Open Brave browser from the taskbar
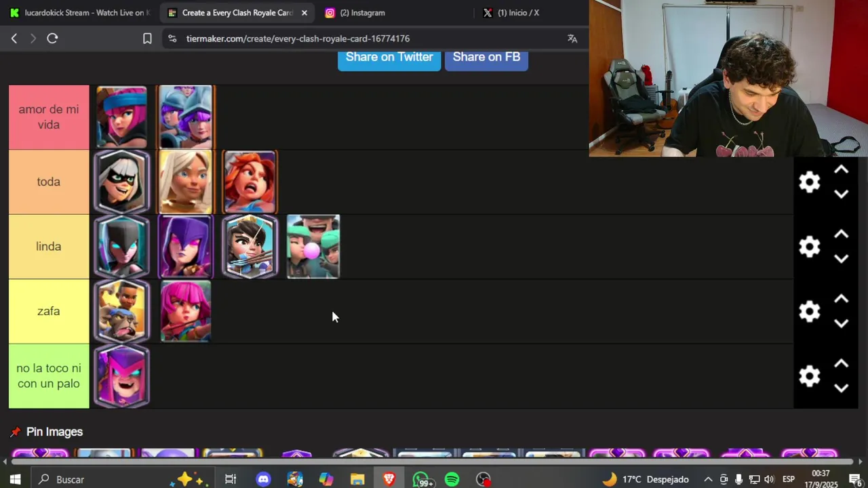Viewport: 868px width, 488px height. [389, 479]
